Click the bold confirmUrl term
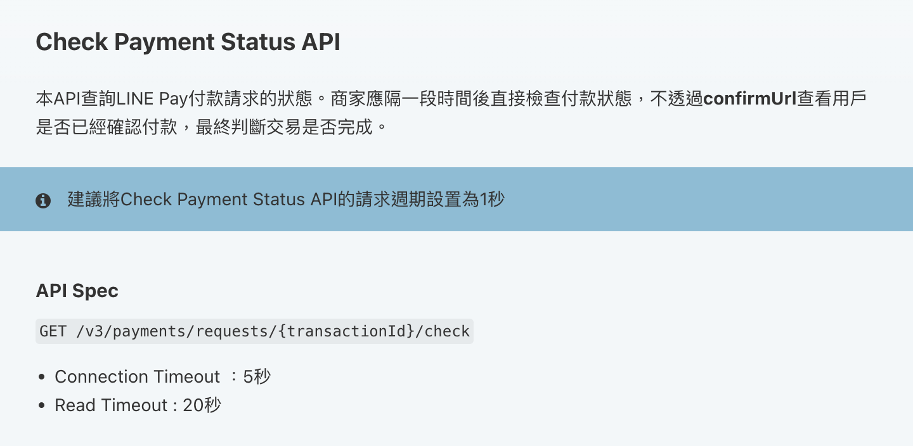This screenshot has height=446, width=914. (x=750, y=99)
